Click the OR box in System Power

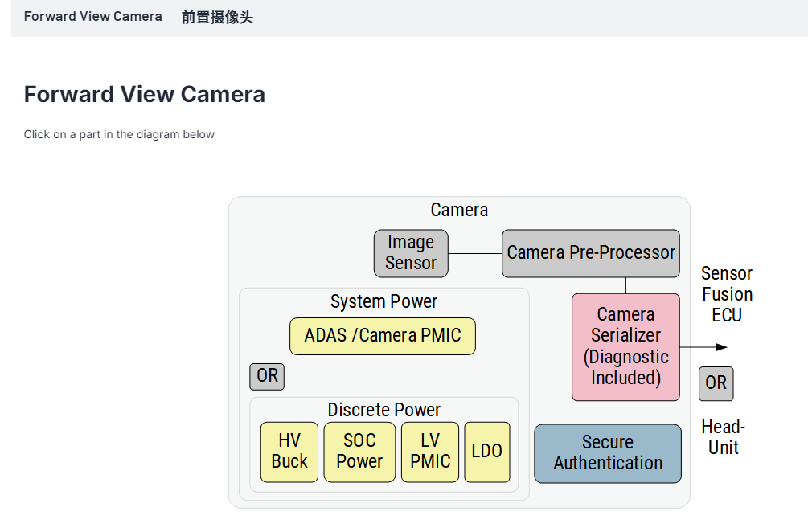click(x=267, y=376)
